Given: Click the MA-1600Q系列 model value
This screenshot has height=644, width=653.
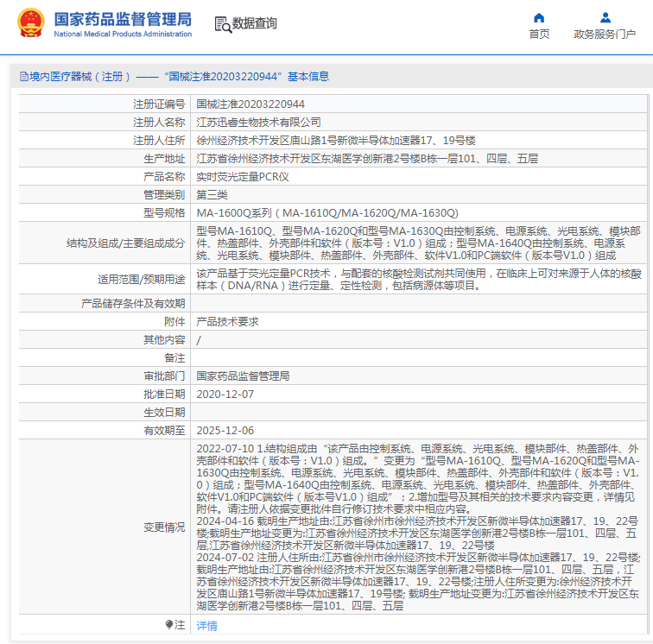Looking at the screenshot, I should pos(327,213).
